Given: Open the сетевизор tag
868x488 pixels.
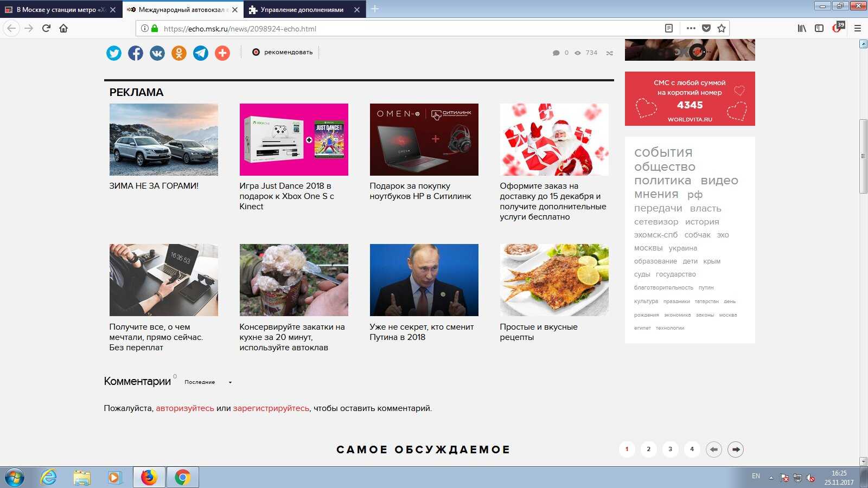Looking at the screenshot, I should (x=656, y=222).
